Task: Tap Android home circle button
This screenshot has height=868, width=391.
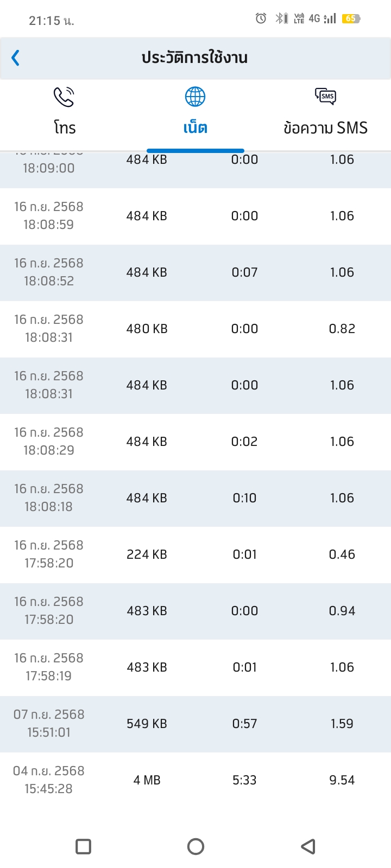Action: (195, 846)
